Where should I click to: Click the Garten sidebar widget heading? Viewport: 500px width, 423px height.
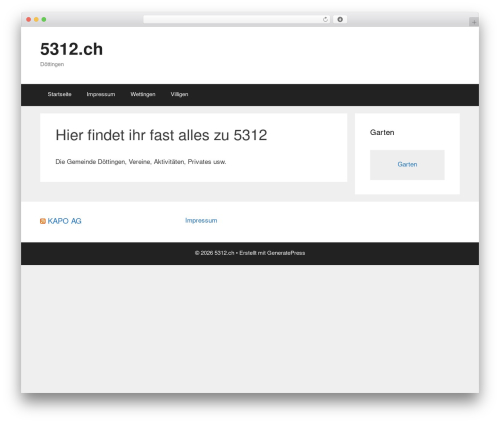(x=382, y=132)
